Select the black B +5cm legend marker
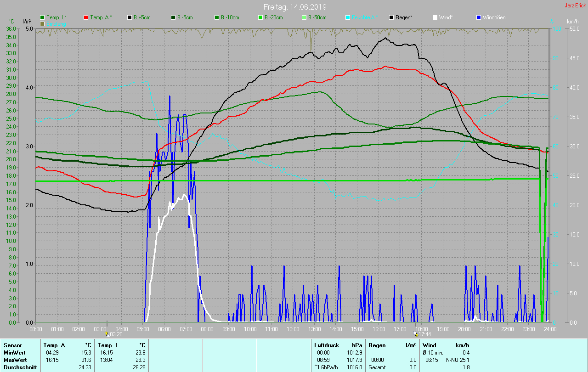Viewport: 588px width, 372px height. click(130, 17)
